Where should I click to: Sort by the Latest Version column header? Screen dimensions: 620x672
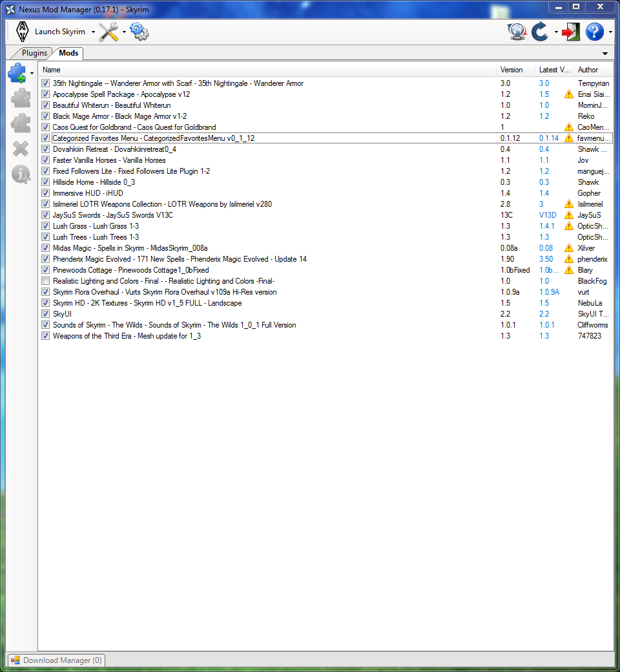click(x=553, y=70)
